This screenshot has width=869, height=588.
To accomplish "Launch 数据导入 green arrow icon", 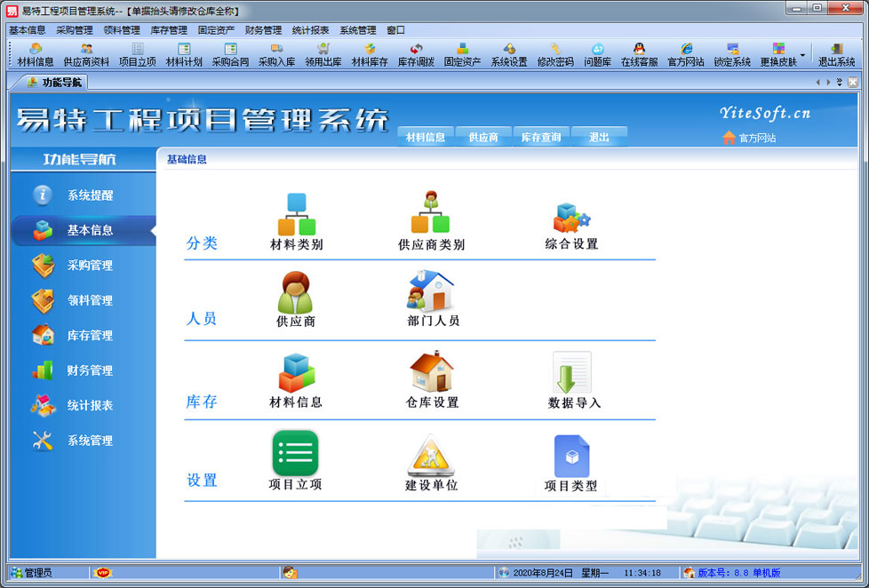I will click(x=573, y=373).
